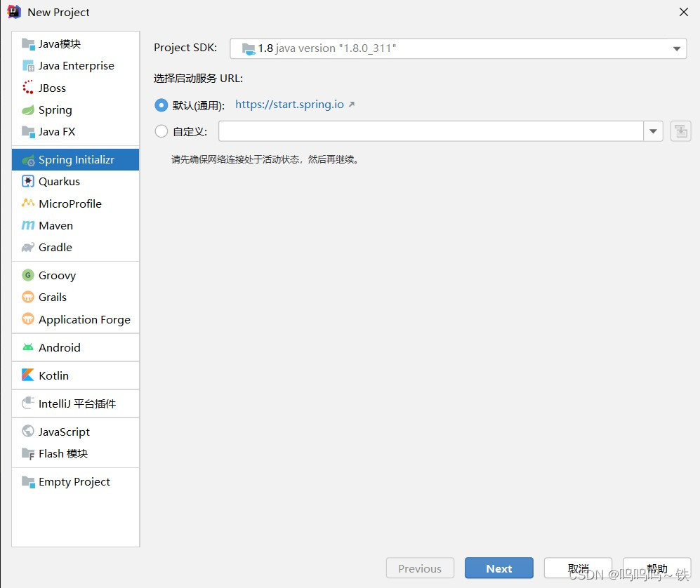
Task: Select the JavaScript globe icon
Action: pos(28,432)
